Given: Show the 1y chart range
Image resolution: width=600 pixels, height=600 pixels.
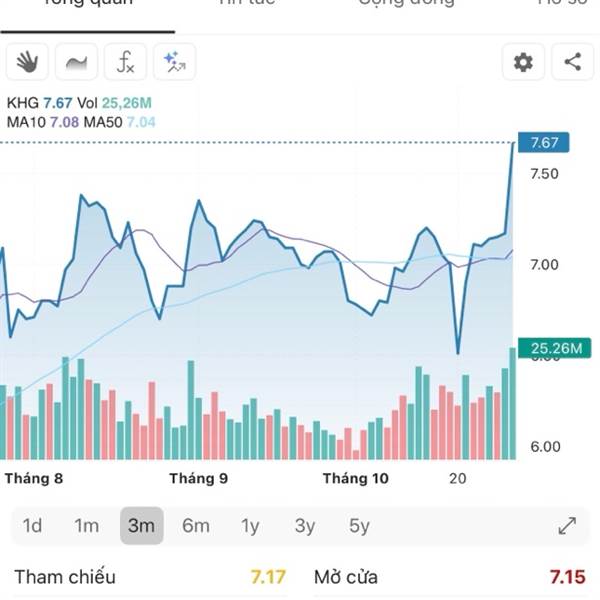Looking at the screenshot, I should [x=250, y=526].
